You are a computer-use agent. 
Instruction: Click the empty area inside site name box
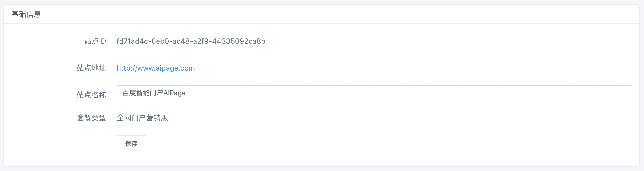[x=407, y=93]
